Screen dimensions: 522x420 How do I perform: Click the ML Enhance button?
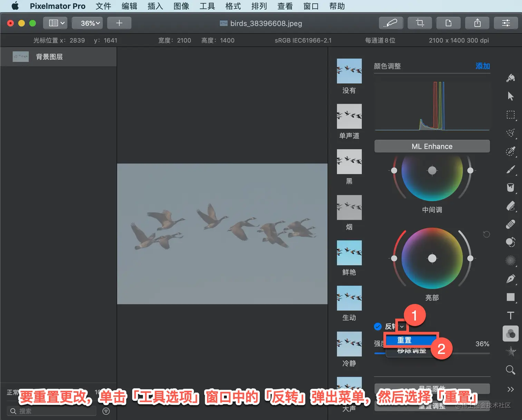coord(432,146)
